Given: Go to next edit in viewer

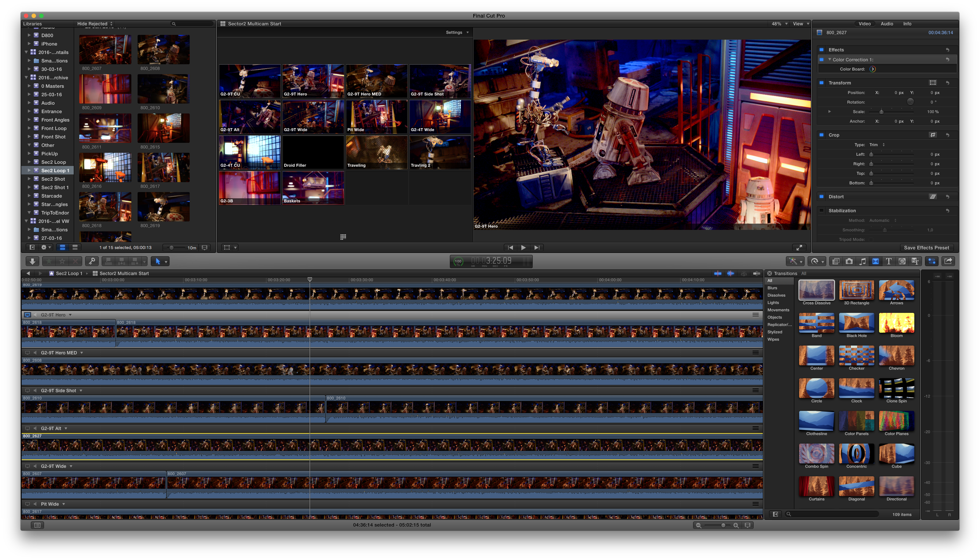Looking at the screenshot, I should pyautogui.click(x=536, y=248).
